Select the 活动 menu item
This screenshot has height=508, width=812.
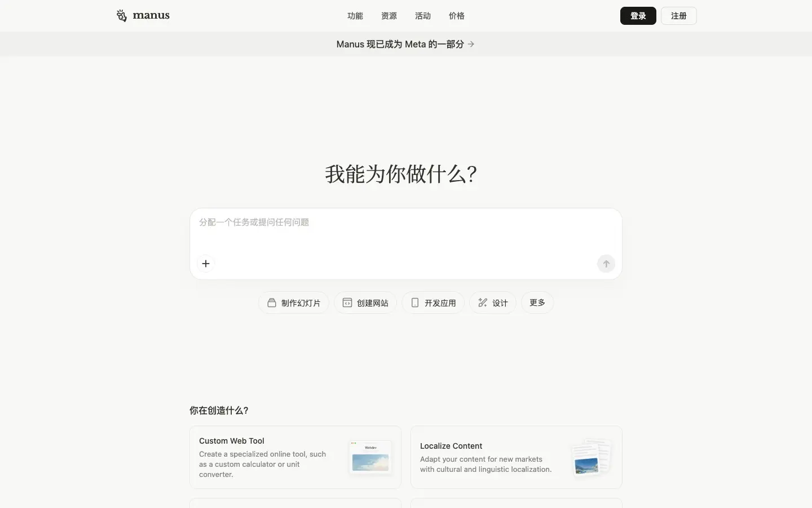click(423, 16)
